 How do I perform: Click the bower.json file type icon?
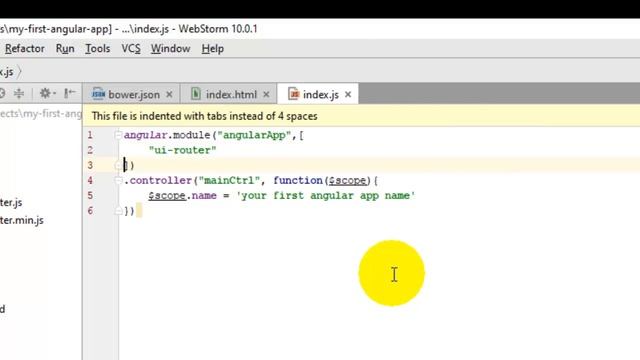point(98,94)
